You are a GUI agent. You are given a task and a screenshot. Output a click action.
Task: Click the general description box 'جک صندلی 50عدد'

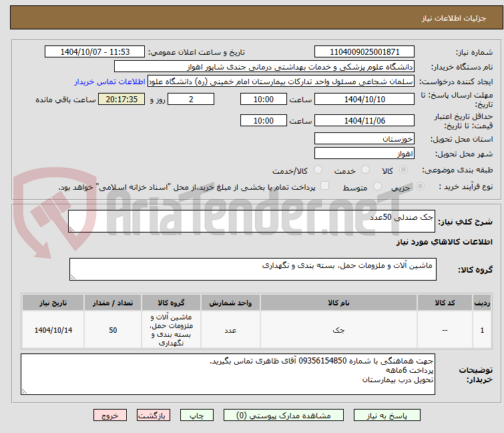tap(252, 221)
